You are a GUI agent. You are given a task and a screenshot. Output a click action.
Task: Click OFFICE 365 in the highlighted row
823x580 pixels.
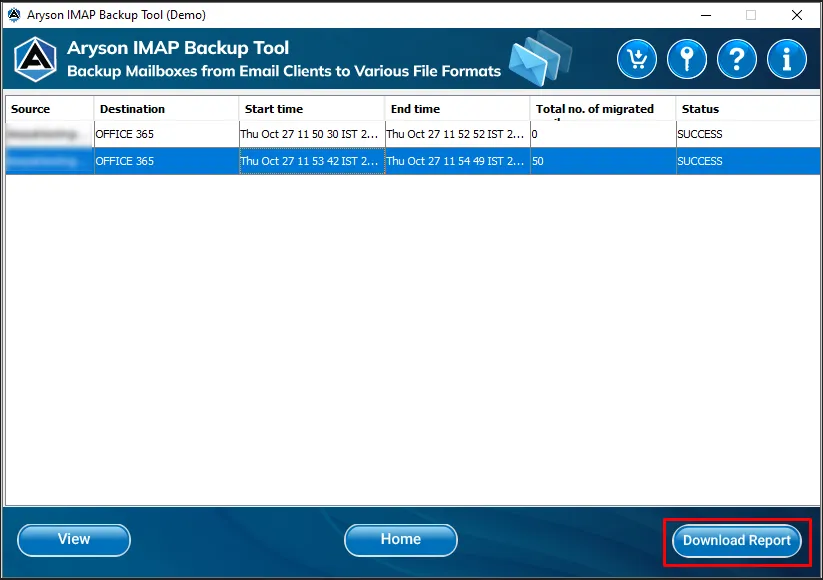(x=166, y=161)
